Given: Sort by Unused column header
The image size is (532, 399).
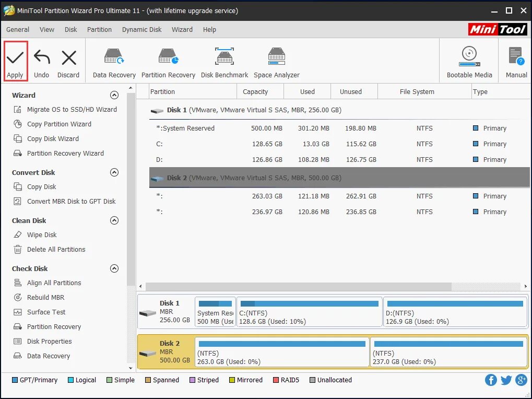Looking at the screenshot, I should [x=354, y=91].
